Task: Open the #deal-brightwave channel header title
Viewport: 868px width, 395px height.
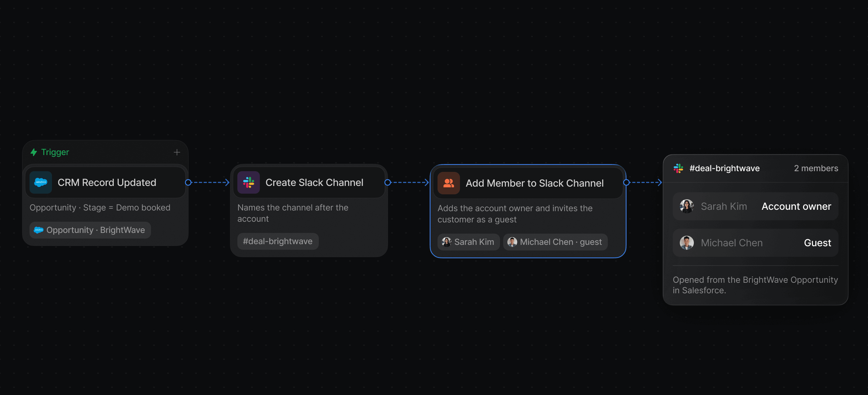Action: click(x=724, y=168)
